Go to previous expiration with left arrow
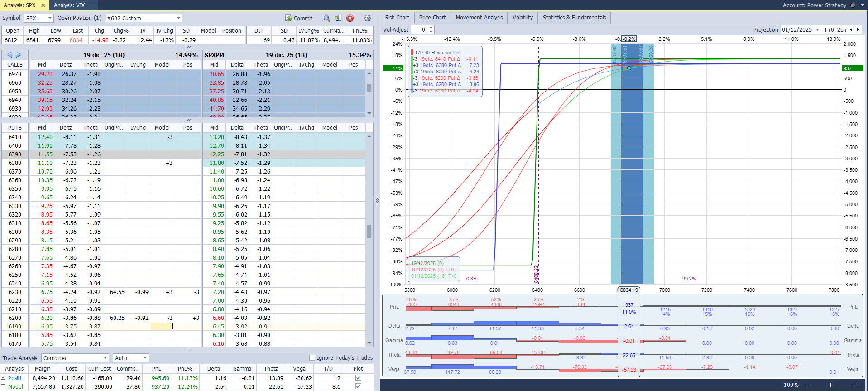 (x=10, y=55)
